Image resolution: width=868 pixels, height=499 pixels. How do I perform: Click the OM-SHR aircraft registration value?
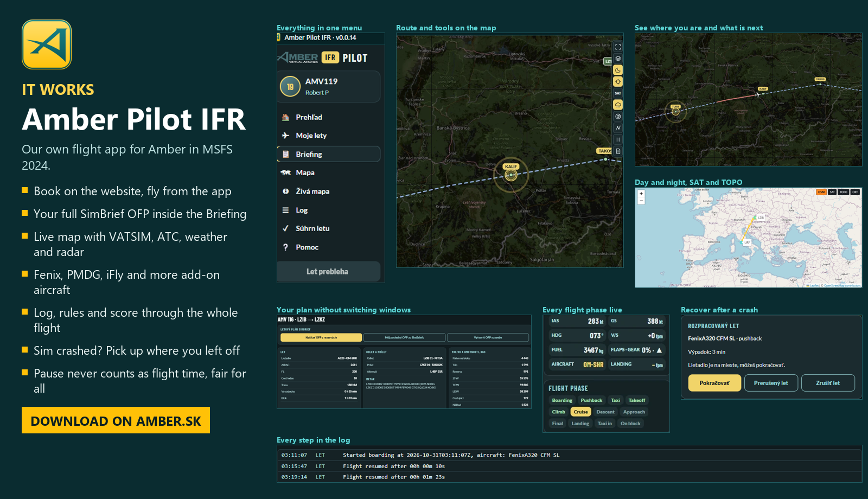593,365
